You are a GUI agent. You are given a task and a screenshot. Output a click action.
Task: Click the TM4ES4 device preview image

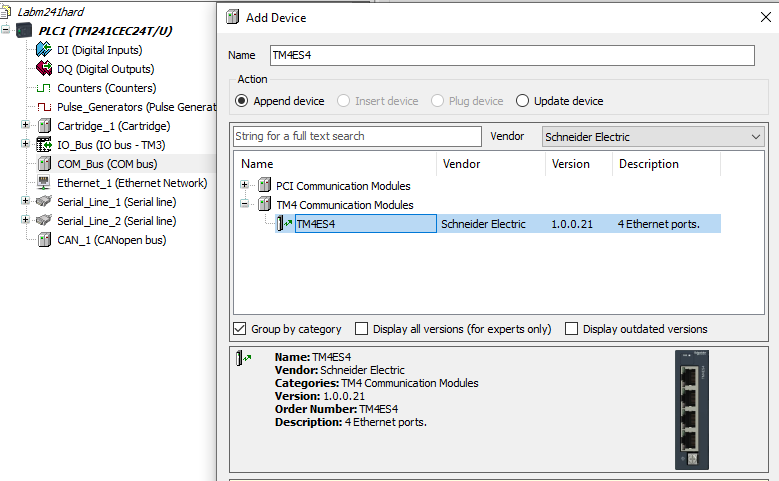pos(690,410)
